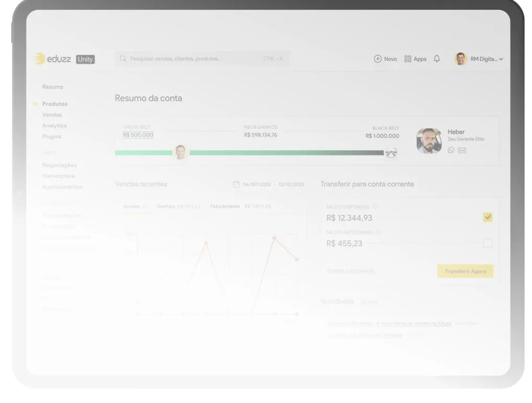Image resolution: width=532 pixels, height=403 pixels.
Task: Click the Saldo Disponível info icon
Action: pyautogui.click(x=375, y=206)
